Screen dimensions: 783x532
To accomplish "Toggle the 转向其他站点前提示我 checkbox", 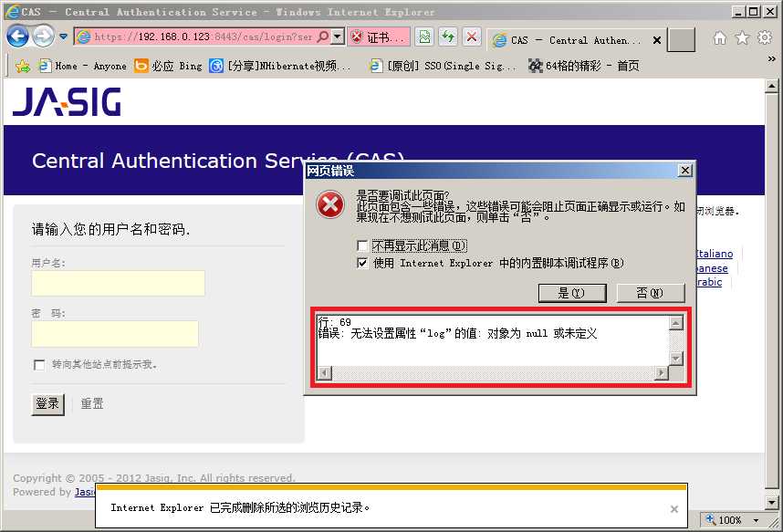I will pos(39,365).
